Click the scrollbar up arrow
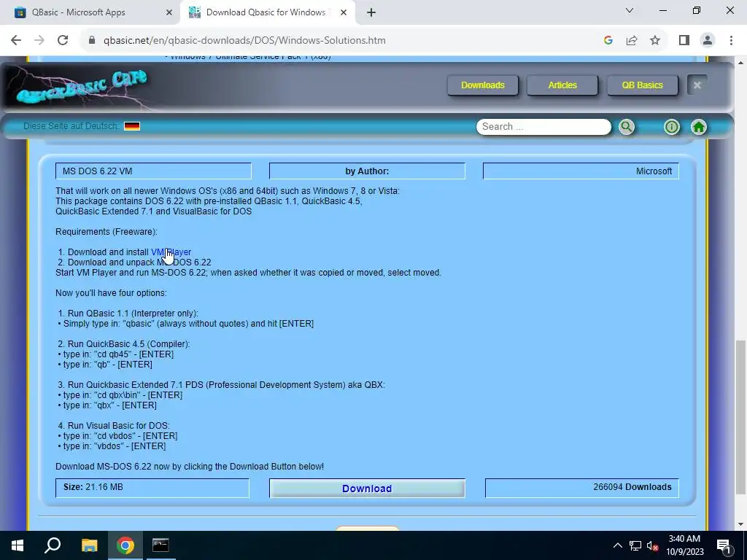747x560 pixels. [x=741, y=63]
